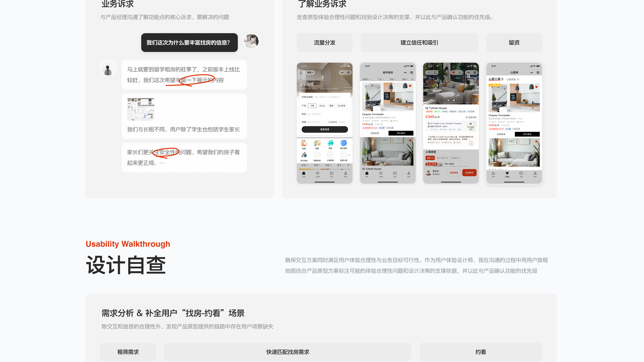Screen dimensions: 644x362
Task: Click profile icon beside 香港 selector
Action: [301, 72]
